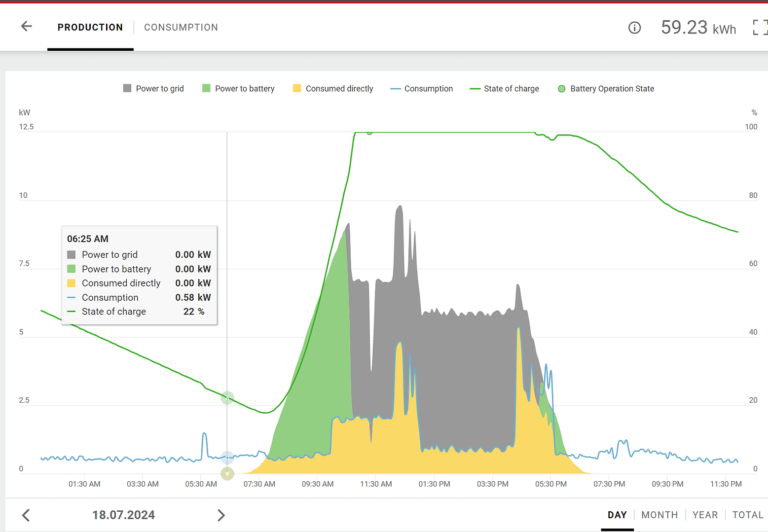Switch to Year view
The image size is (768, 532).
pos(705,515)
